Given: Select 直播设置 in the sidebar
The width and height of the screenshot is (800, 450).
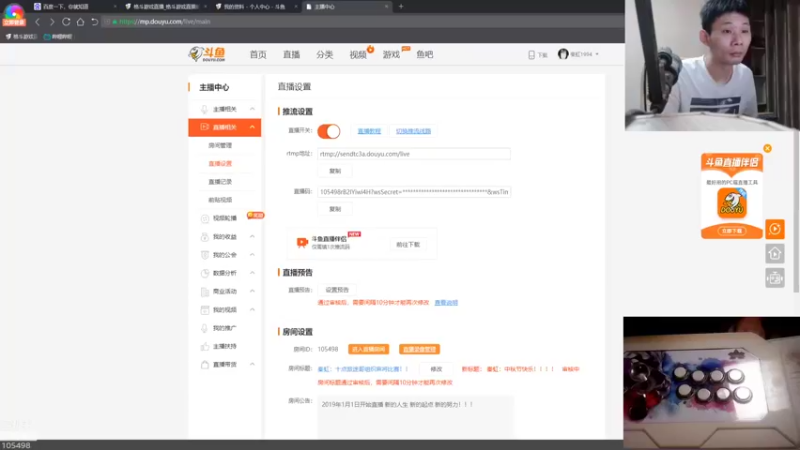Looking at the screenshot, I should (x=220, y=164).
